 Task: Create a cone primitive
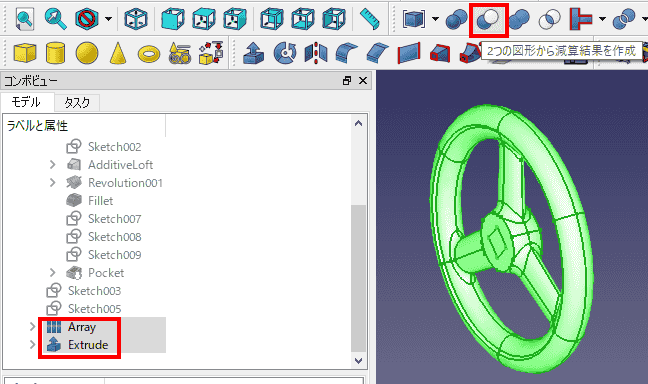click(x=118, y=53)
